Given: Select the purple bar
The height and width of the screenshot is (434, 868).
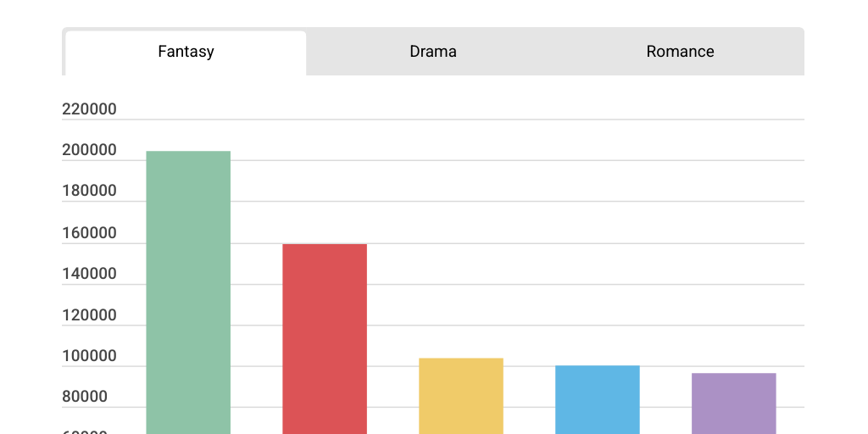Looking at the screenshot, I should pos(734,403).
